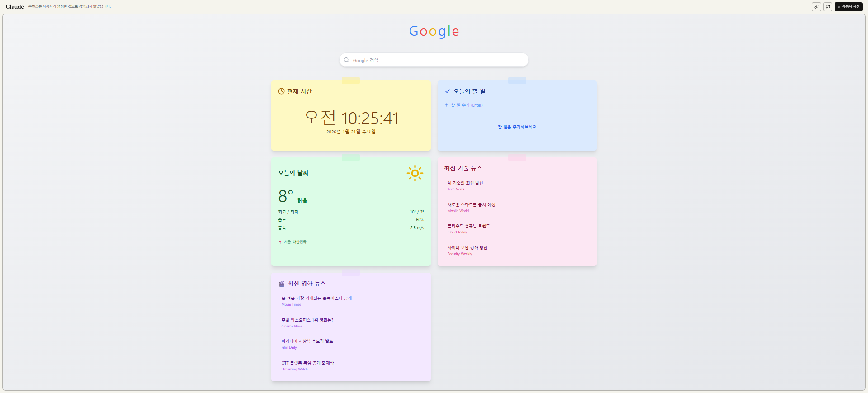Click the clapperboard icon beside 최신 영화 뉴스
This screenshot has width=868, height=393.
[x=282, y=284]
